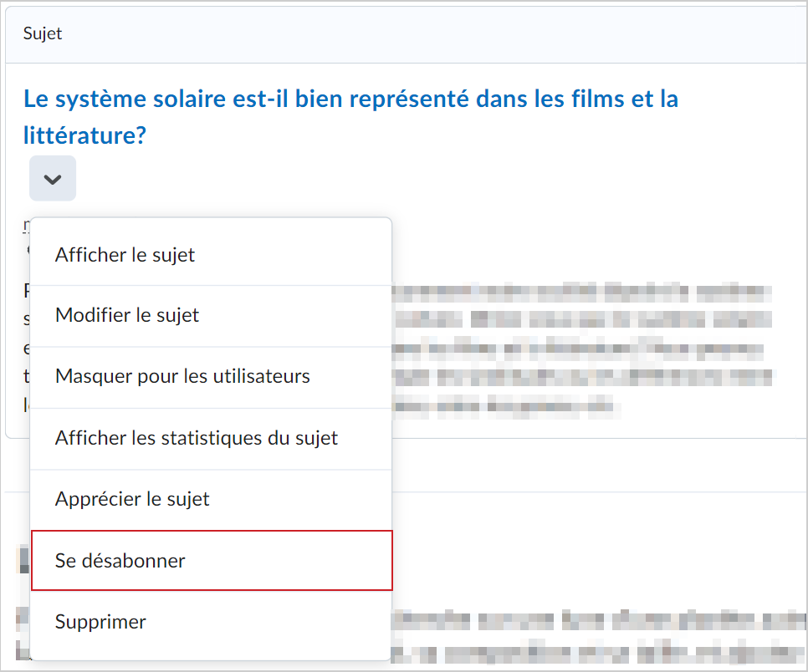Click the bottom-most blurred text line

pos(599,653)
